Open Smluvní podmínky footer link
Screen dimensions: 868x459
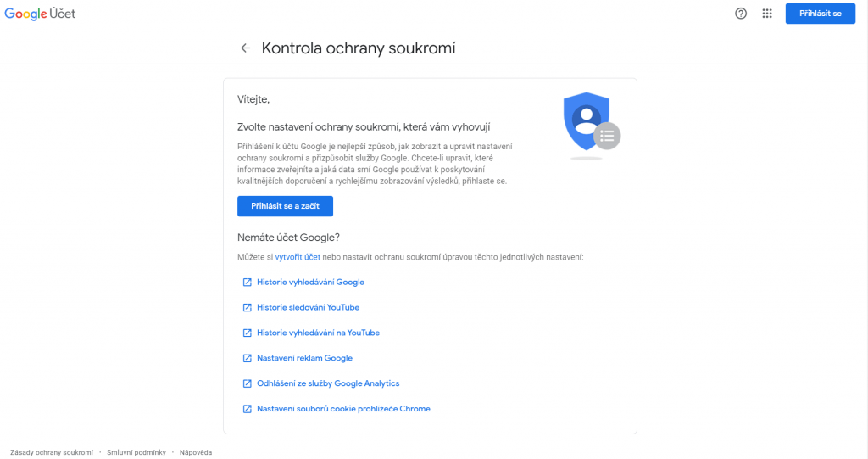136,453
